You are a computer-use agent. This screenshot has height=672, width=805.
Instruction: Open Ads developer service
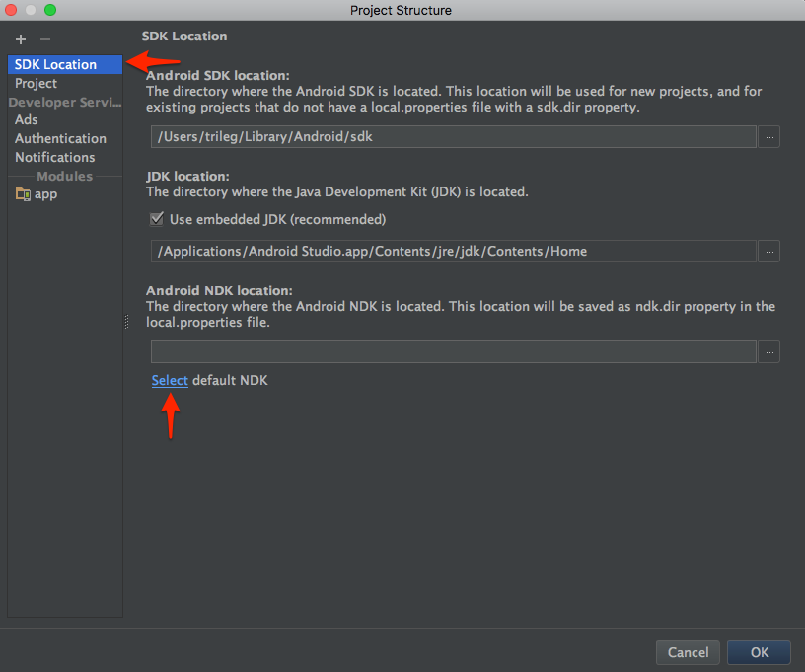pyautogui.click(x=65, y=119)
